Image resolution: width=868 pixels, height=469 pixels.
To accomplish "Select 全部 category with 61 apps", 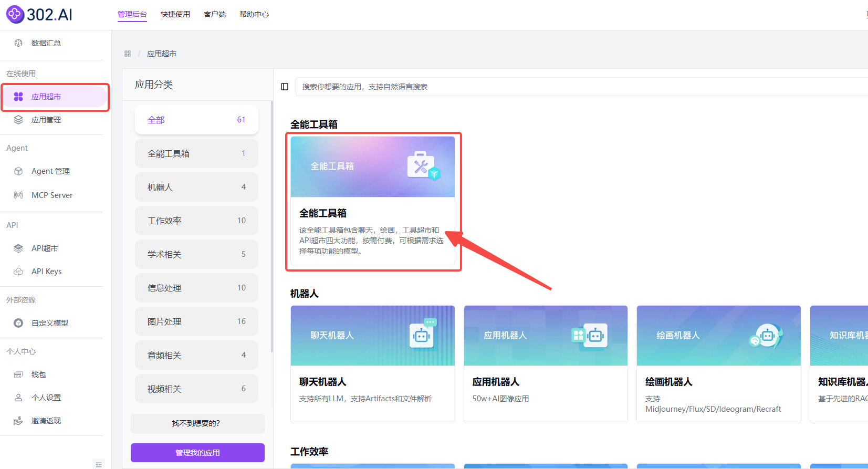I will [196, 120].
